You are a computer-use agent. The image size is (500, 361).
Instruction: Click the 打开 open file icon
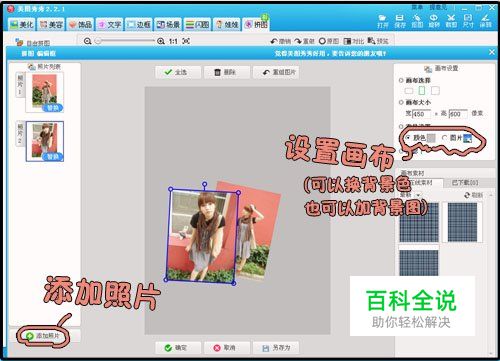click(382, 18)
